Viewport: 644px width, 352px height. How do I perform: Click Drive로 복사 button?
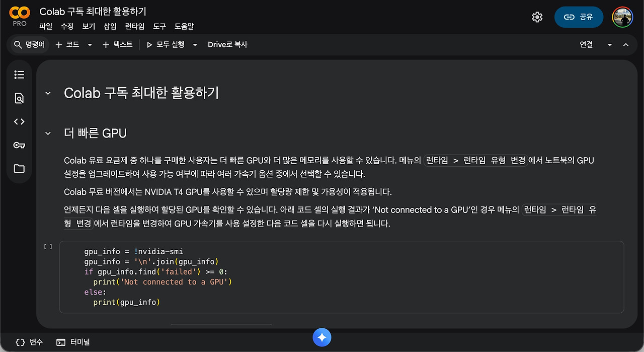coord(227,45)
